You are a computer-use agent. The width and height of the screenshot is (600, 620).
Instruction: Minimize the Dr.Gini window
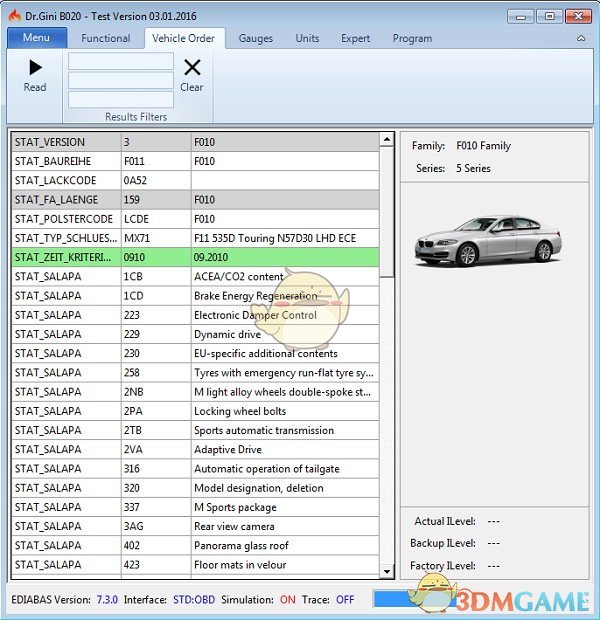coord(521,17)
